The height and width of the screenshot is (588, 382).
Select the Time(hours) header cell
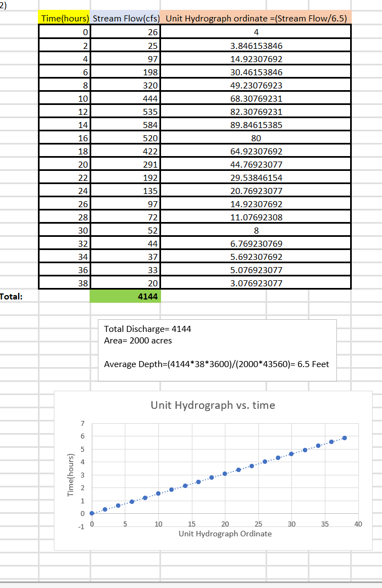pyautogui.click(x=64, y=18)
